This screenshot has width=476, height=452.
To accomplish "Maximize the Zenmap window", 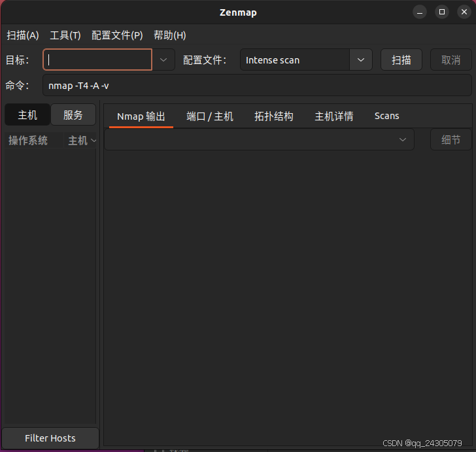I will 442,12.
